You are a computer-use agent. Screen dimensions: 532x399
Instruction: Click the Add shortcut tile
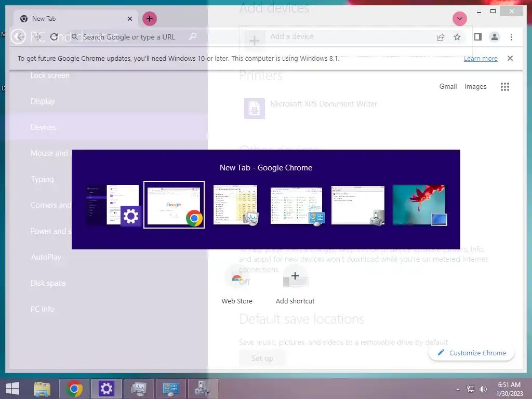point(295,284)
